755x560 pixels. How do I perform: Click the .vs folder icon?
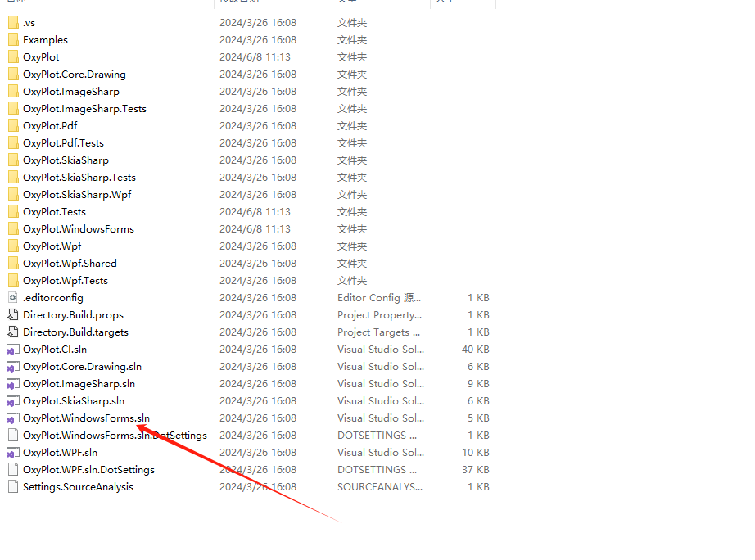(x=13, y=23)
